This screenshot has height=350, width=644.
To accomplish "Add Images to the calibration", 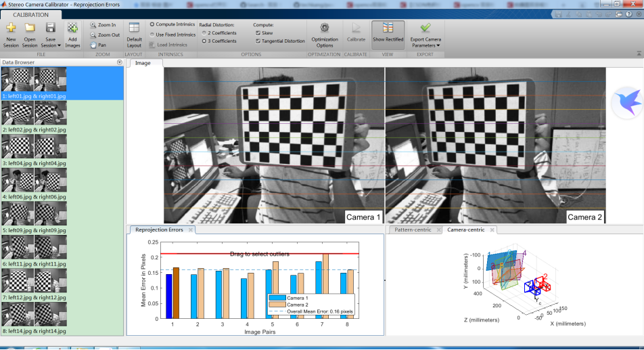I will [72, 35].
